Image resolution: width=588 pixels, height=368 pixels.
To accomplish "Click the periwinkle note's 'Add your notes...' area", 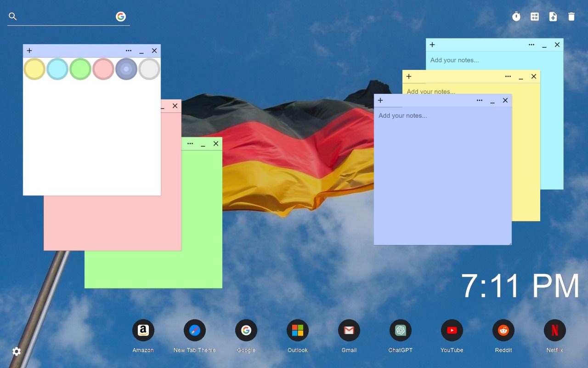I will 442,176.
